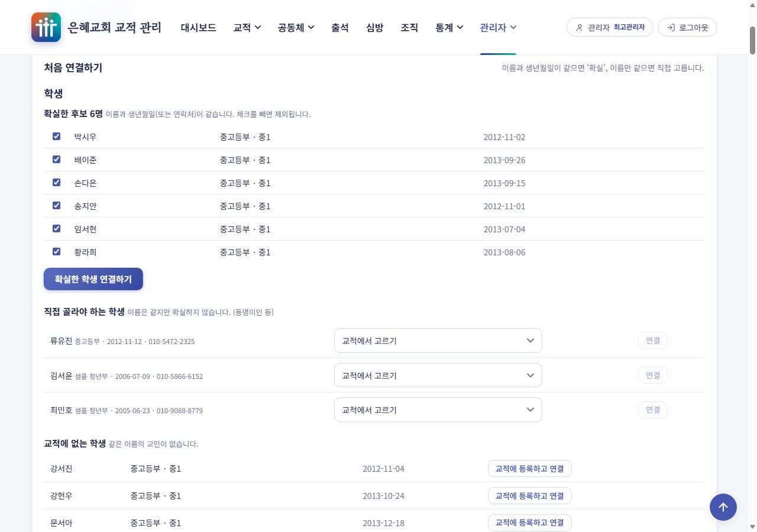The width and height of the screenshot is (757, 532).
Task: Click the 로그아웃 button
Action: pos(687,27)
